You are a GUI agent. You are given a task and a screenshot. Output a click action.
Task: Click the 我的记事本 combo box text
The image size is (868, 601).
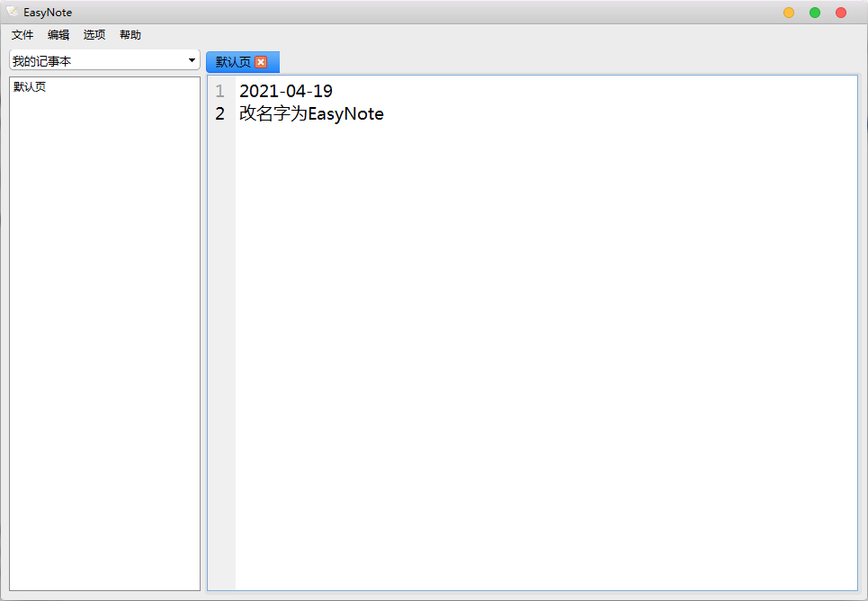point(42,61)
